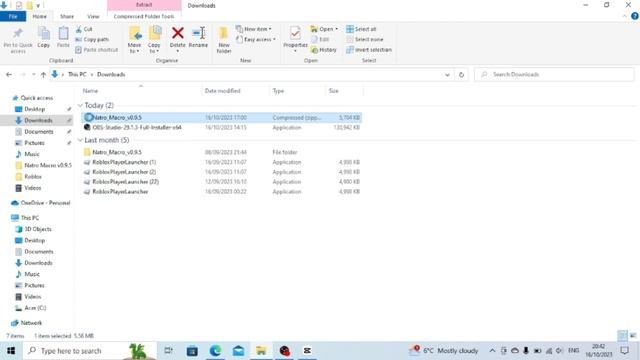
Task: Launch Microsoft Edge from the taskbar
Action: pos(215,351)
